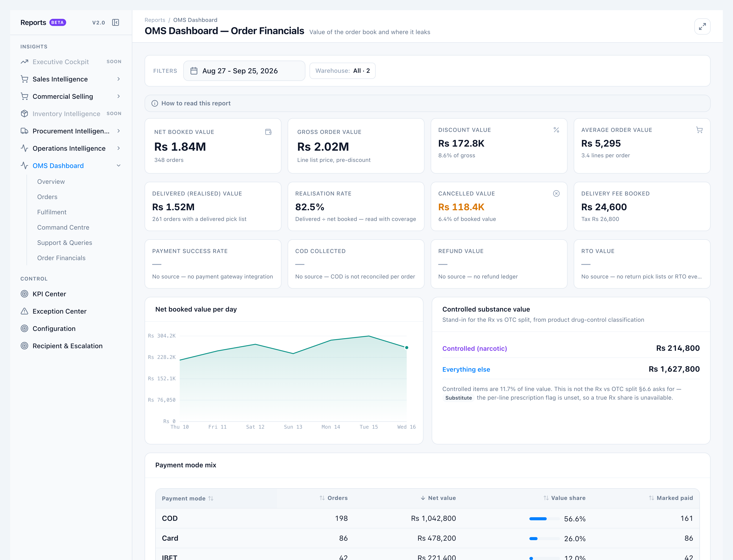Sort table by Net value column
This screenshot has width=733, height=560.
(x=438, y=498)
